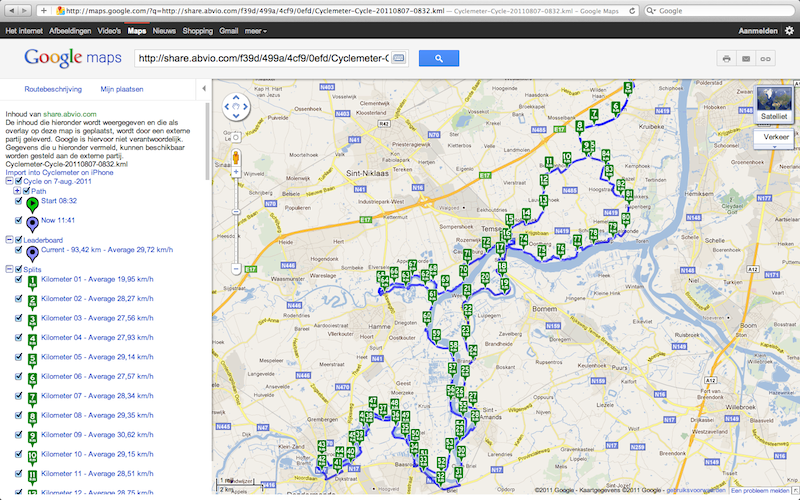The image size is (800, 500).
Task: Collapse the Leaderboard tree node
Action: point(9,239)
